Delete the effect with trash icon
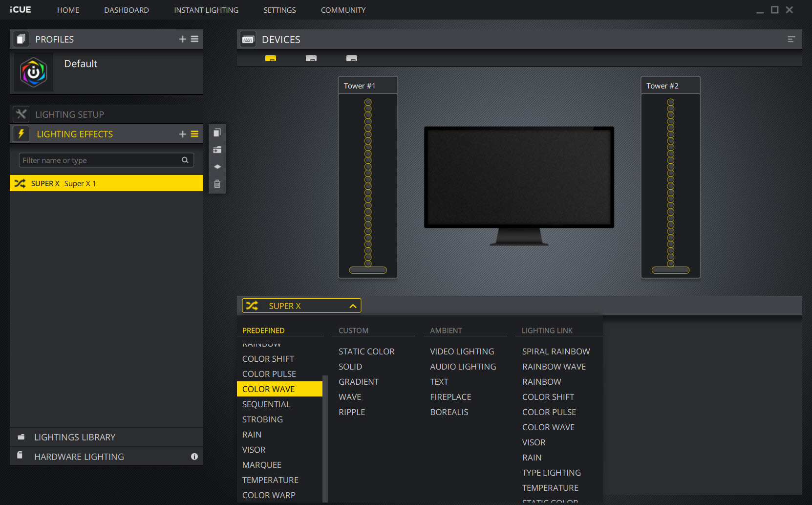The width and height of the screenshot is (812, 505). tap(217, 184)
